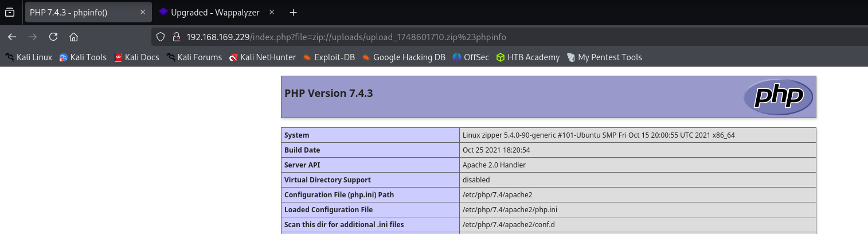The image size is (868, 234).
Task: Close the PHP 7.4.3 phpinfo tab
Action: [x=143, y=12]
